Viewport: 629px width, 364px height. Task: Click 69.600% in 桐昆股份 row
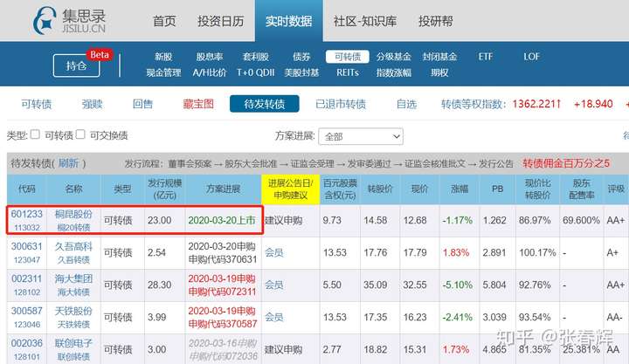click(x=581, y=221)
